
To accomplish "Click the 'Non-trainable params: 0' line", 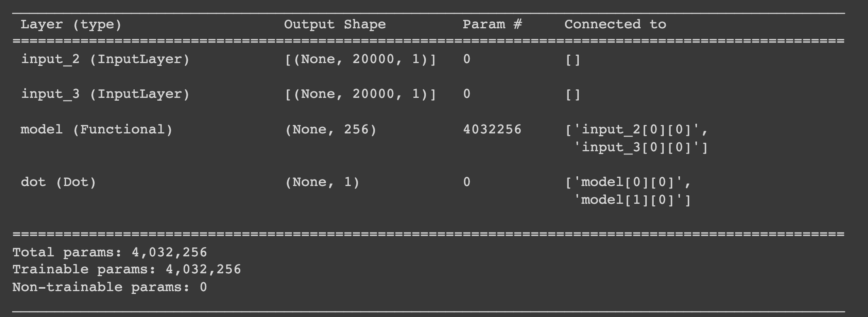I will (x=110, y=287).
